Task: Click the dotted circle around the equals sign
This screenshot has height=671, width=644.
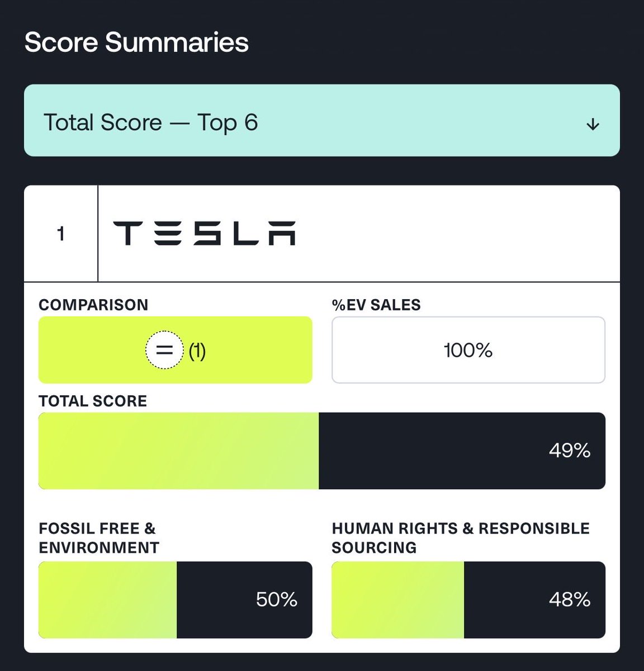Action: (163, 351)
